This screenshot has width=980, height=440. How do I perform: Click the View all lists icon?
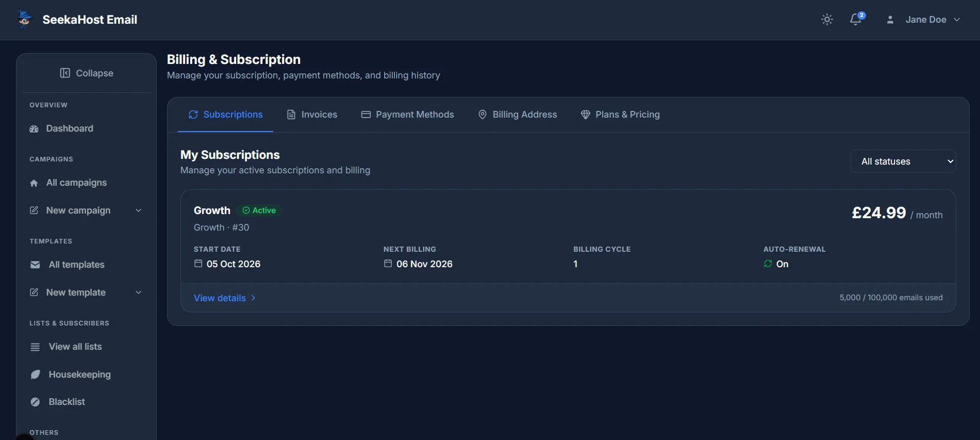[x=35, y=347]
